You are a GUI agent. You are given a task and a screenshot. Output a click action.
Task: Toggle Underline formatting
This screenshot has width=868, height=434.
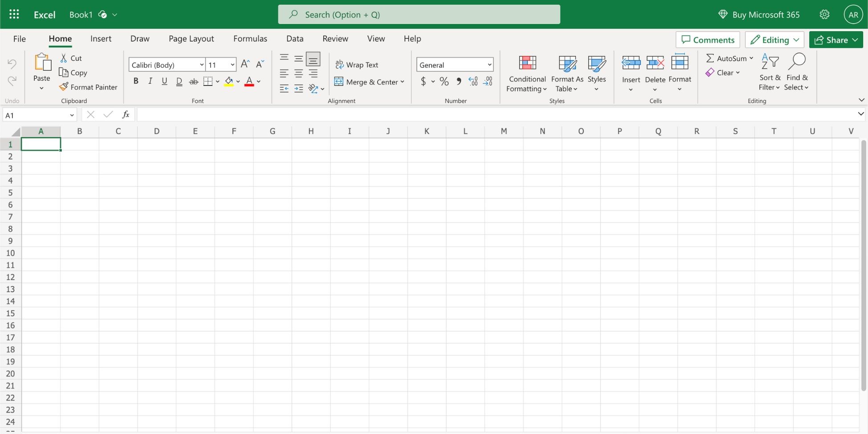point(164,81)
